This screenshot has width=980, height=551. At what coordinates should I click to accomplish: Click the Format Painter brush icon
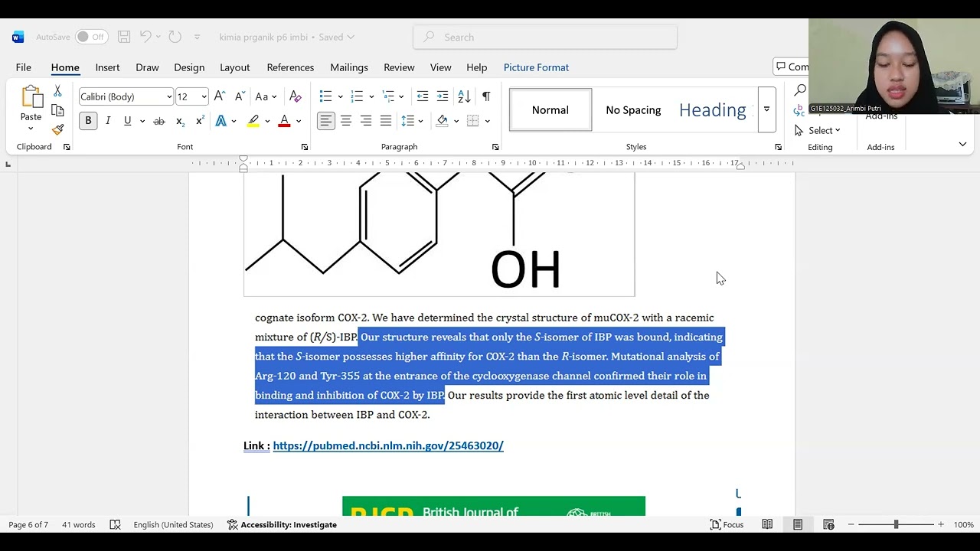[x=57, y=129]
